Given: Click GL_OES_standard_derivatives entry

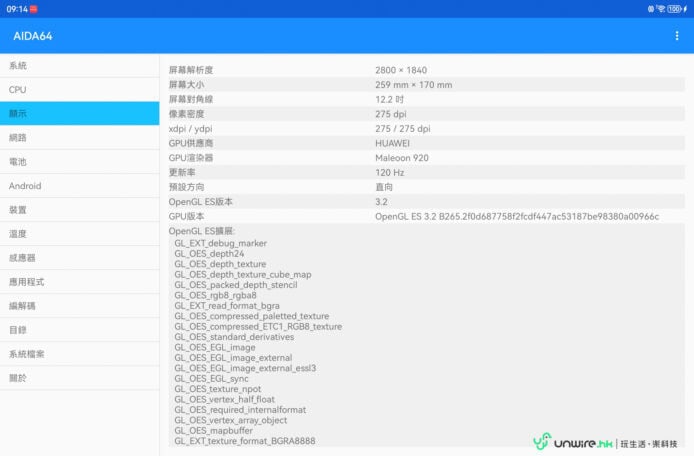Looking at the screenshot, I should coord(234,337).
